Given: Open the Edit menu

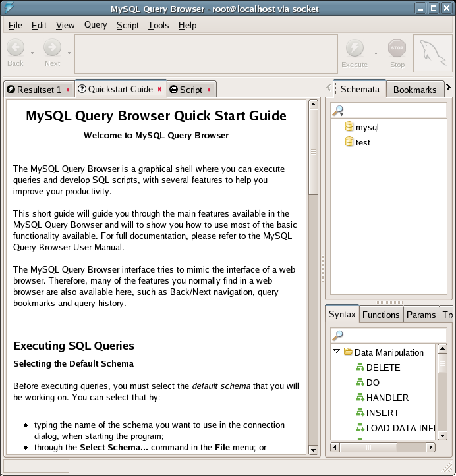Looking at the screenshot, I should point(39,25).
